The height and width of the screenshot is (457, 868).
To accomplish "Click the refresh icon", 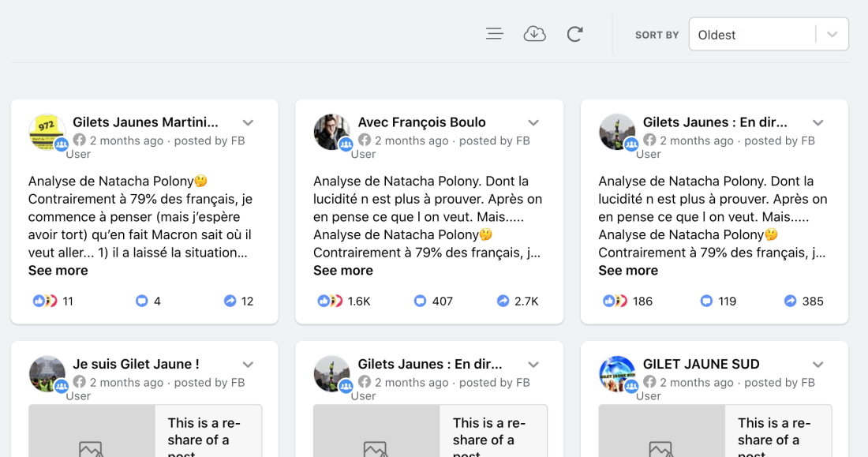I will (x=574, y=35).
